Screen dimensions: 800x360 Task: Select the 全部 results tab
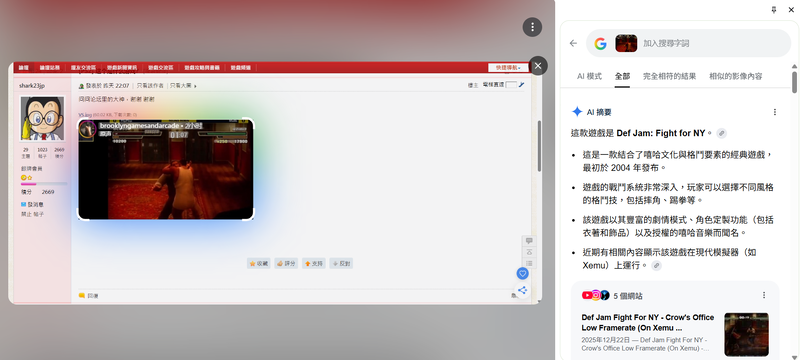point(622,76)
